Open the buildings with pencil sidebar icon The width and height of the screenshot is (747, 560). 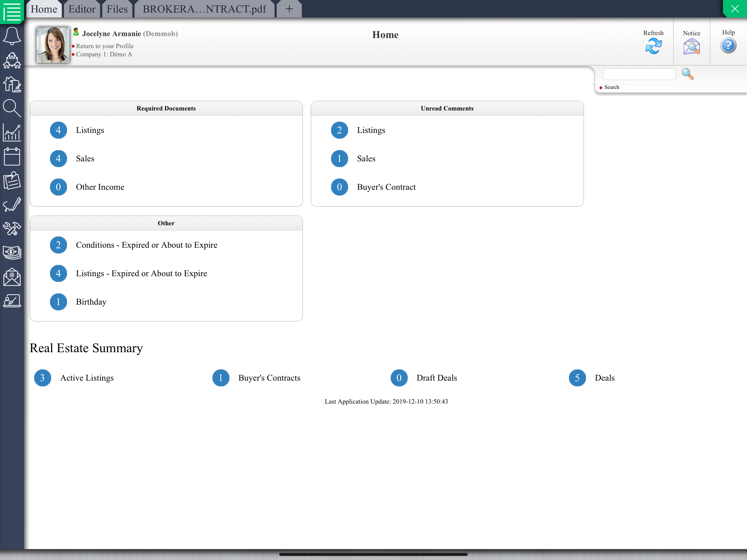tap(12, 84)
